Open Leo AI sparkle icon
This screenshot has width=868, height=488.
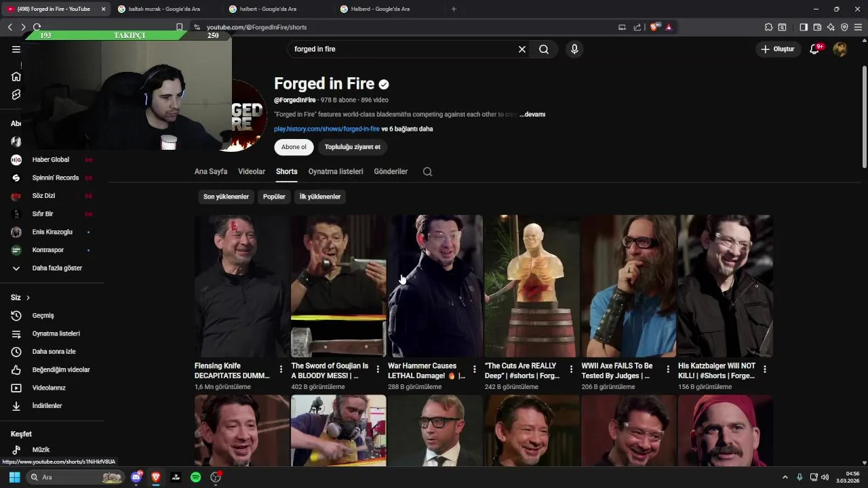coord(831,27)
